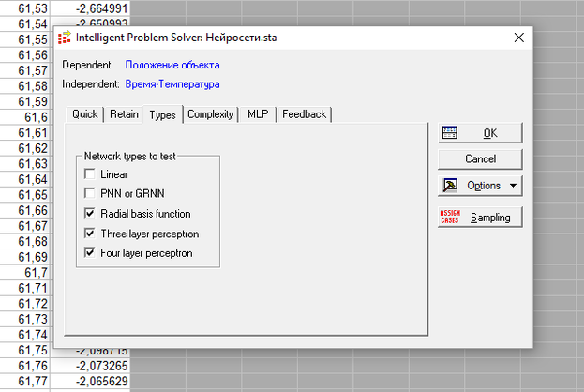Click the Sampling button label

point(490,218)
